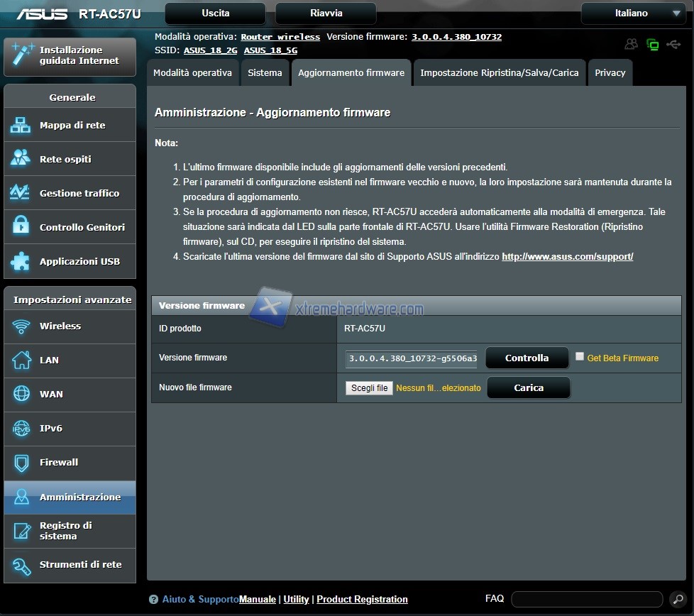Click the FAQ search input field
This screenshot has width=694, height=616.
[586, 600]
